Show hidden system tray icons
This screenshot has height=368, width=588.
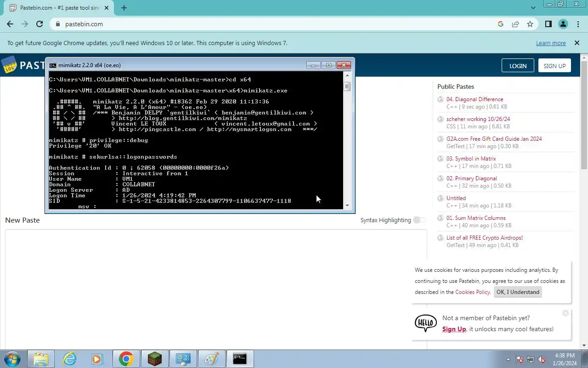pyautogui.click(x=508, y=359)
